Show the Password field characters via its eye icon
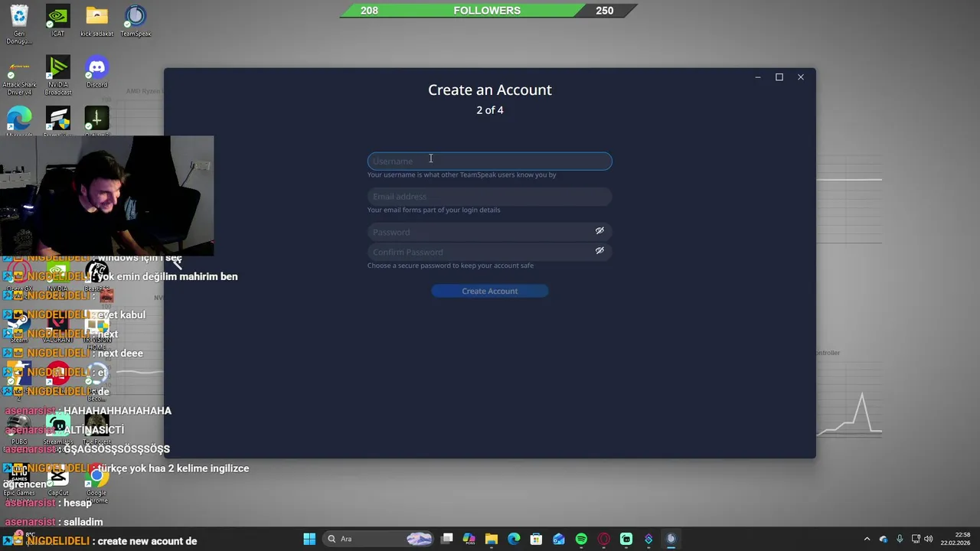The image size is (980, 551). (599, 230)
